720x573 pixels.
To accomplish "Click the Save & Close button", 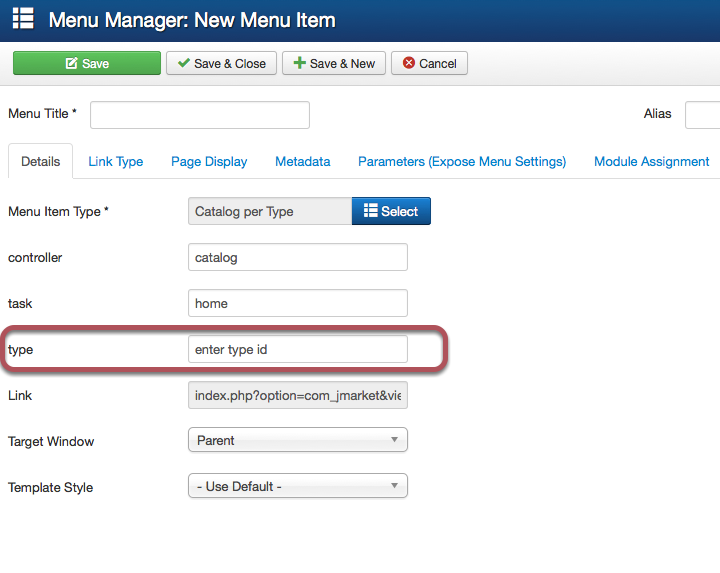I will (221, 63).
